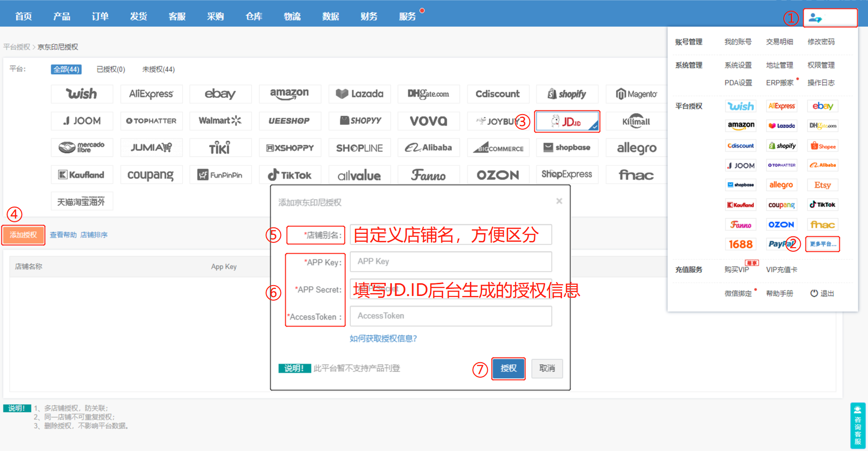This screenshot has width=868, height=451.
Task: Open 帮助手册 in account menu
Action: coord(780,294)
